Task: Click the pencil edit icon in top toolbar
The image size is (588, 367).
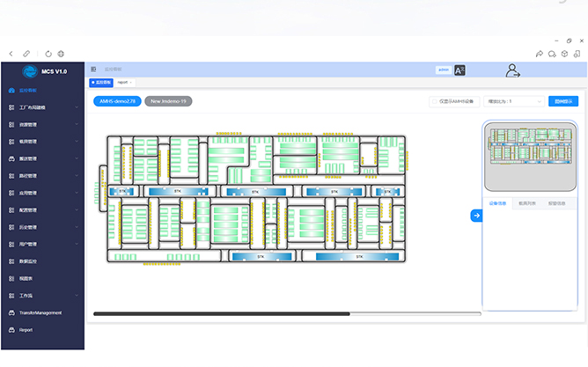Action: [26, 54]
